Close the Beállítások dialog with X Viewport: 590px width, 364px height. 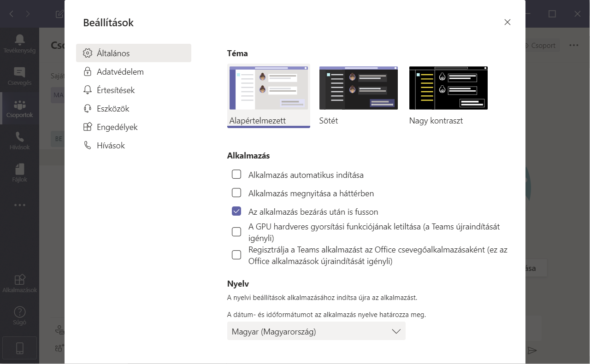pos(507,22)
